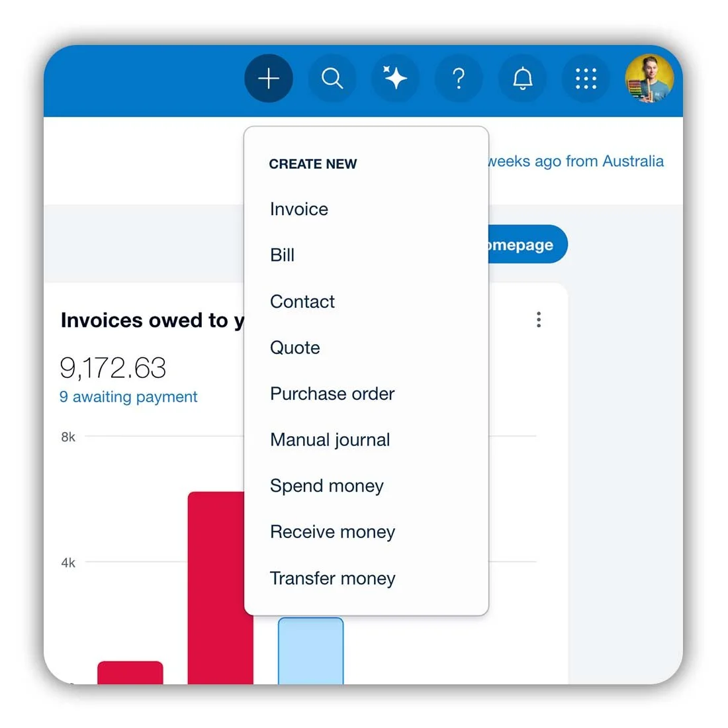This screenshot has height=728, width=728.
Task: Open the Create New plus icon
Action: [269, 78]
